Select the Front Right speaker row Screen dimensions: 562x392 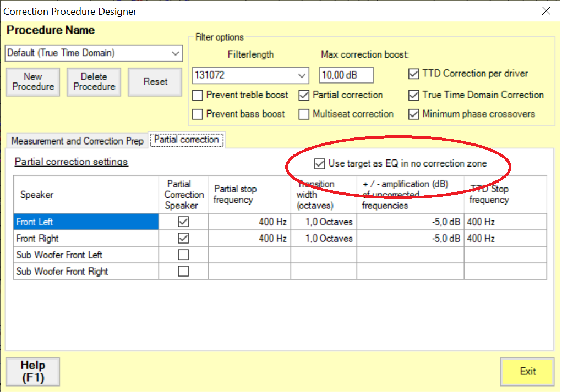(x=86, y=239)
